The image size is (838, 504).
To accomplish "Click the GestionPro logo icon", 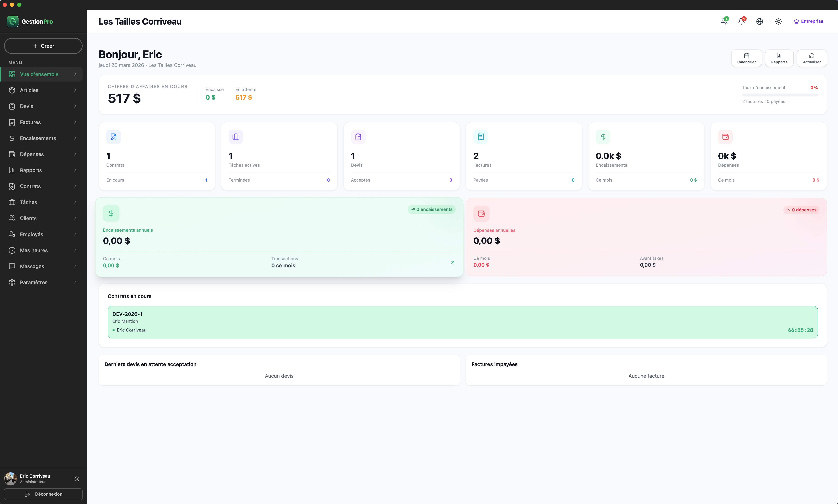I will pos(13,21).
